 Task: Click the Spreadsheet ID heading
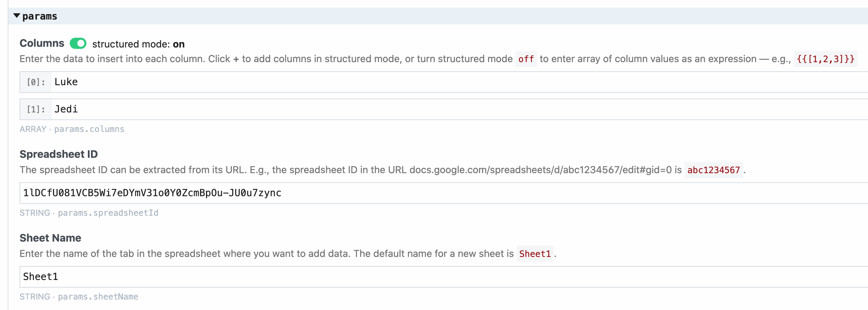[59, 154]
